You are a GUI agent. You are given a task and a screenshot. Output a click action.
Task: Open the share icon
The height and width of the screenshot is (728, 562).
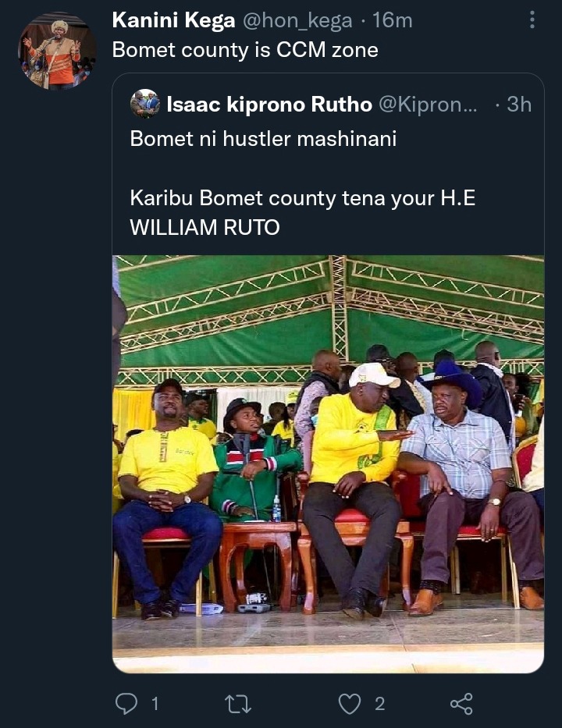point(461,704)
